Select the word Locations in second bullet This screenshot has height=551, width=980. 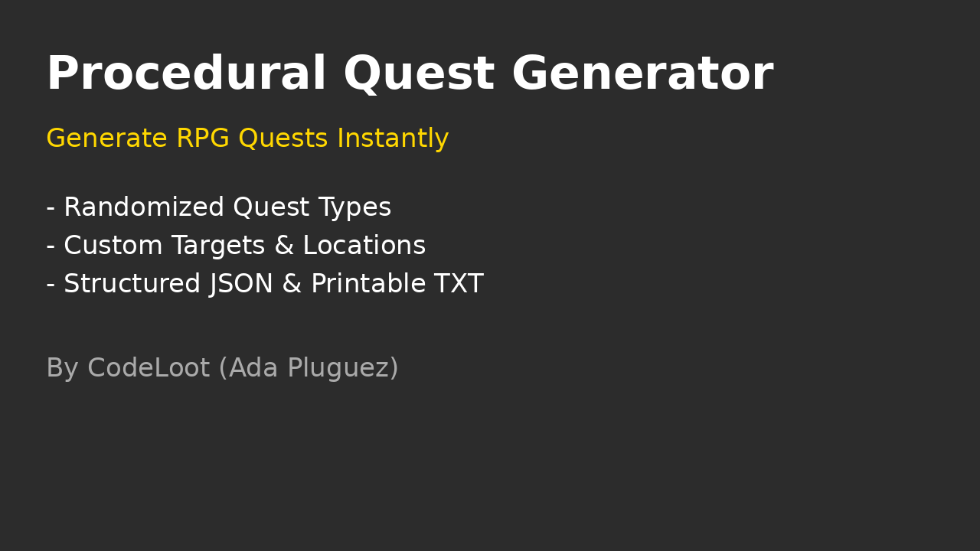click(x=364, y=246)
